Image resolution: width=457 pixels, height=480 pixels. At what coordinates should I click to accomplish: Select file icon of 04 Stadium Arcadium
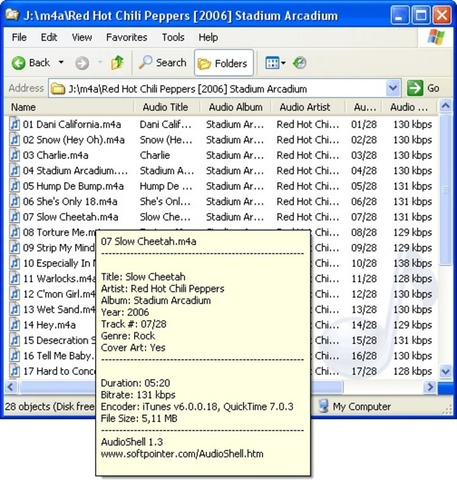click(15, 171)
